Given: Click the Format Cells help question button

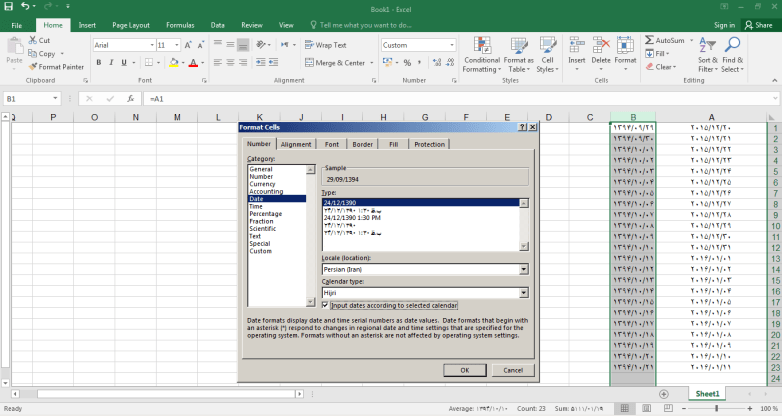Looking at the screenshot, I should click(522, 127).
